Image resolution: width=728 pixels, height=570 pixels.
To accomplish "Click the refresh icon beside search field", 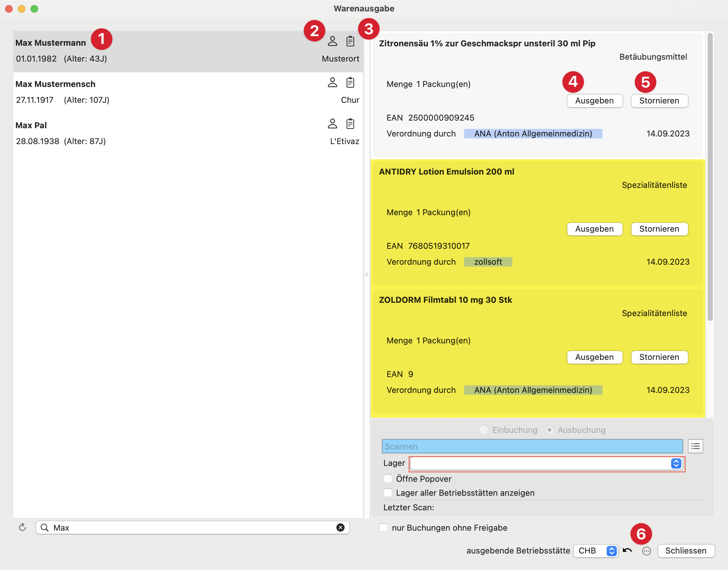I will click(x=22, y=527).
